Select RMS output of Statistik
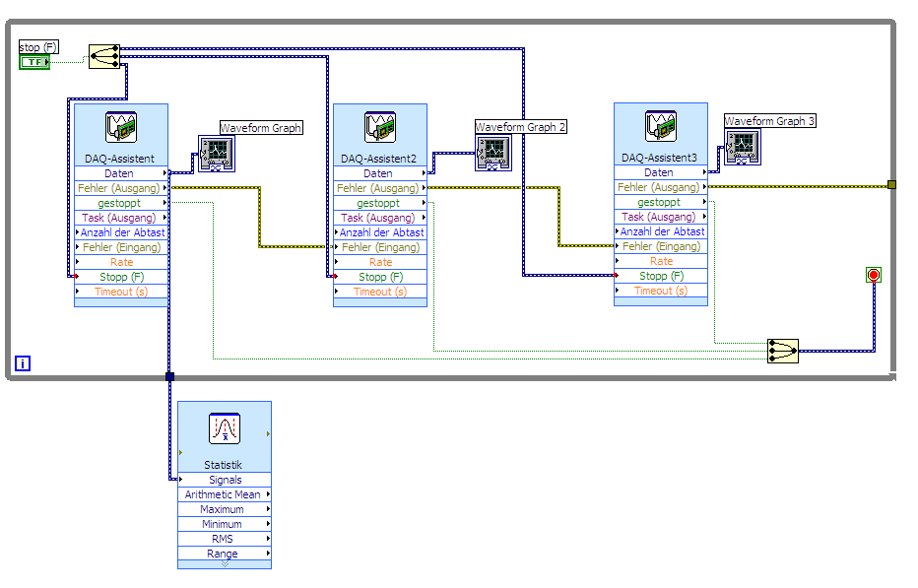Screen dimensions: 918x588 (225, 538)
